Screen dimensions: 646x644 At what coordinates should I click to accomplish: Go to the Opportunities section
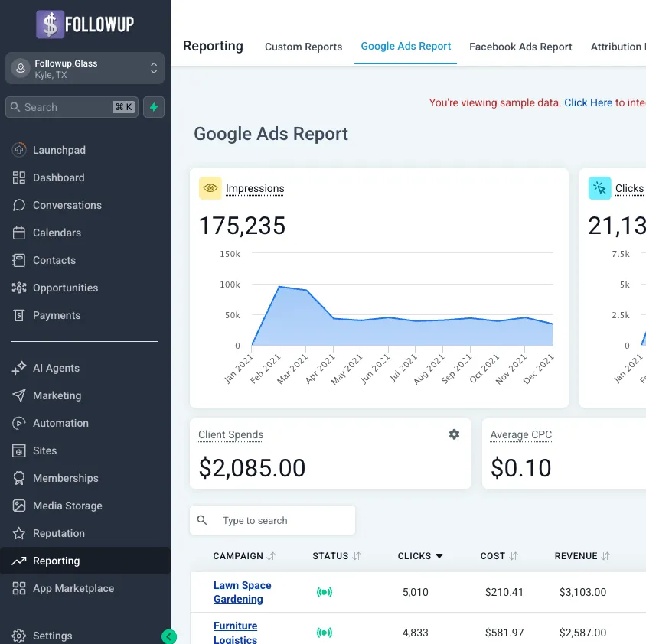[x=66, y=288]
